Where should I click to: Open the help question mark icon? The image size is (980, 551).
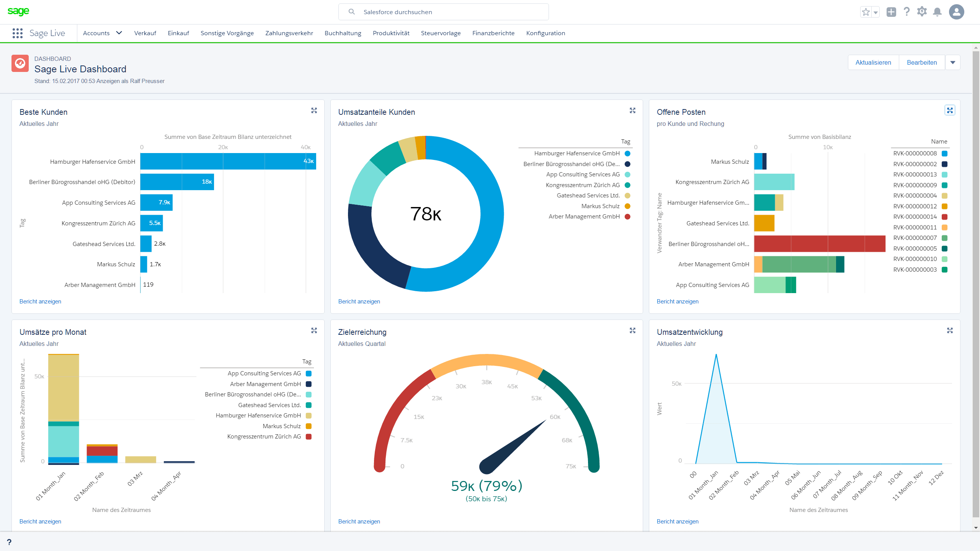906,12
